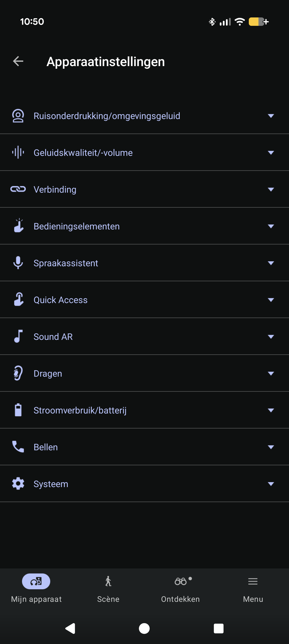289x644 pixels.
Task: Tap the phone icon beside Bellen
Action: click(x=18, y=447)
